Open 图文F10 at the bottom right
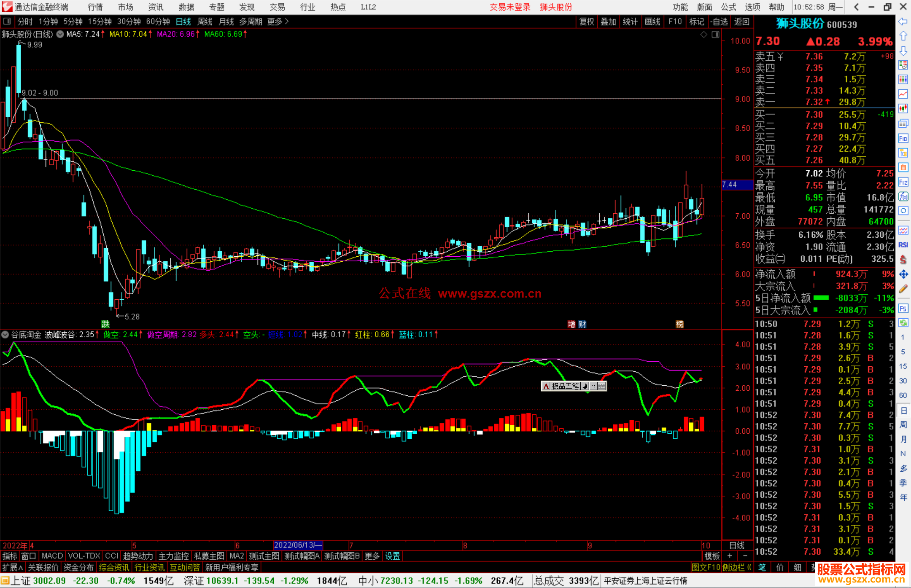The height and width of the screenshot is (588, 911). point(706,567)
